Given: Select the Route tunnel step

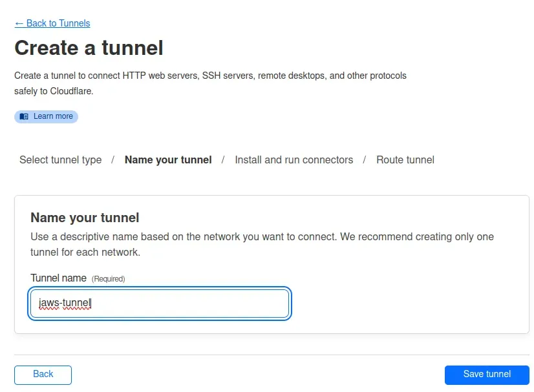Looking at the screenshot, I should point(405,160).
